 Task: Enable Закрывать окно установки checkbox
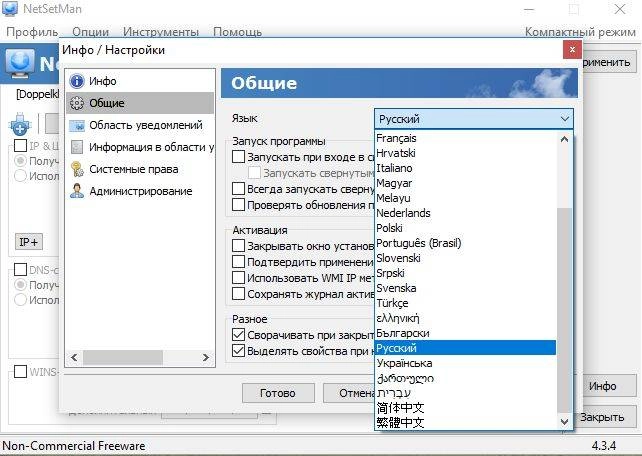click(238, 246)
